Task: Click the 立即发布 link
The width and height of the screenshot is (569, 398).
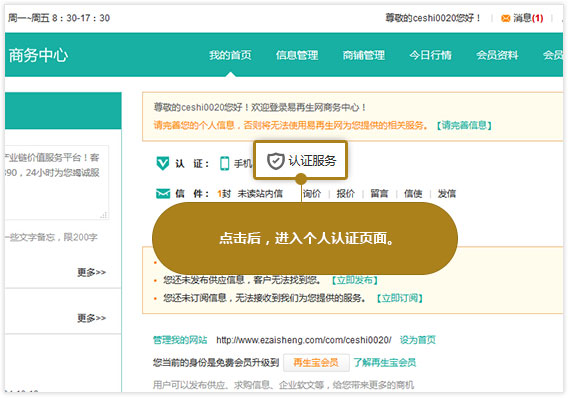Action: pyautogui.click(x=355, y=280)
